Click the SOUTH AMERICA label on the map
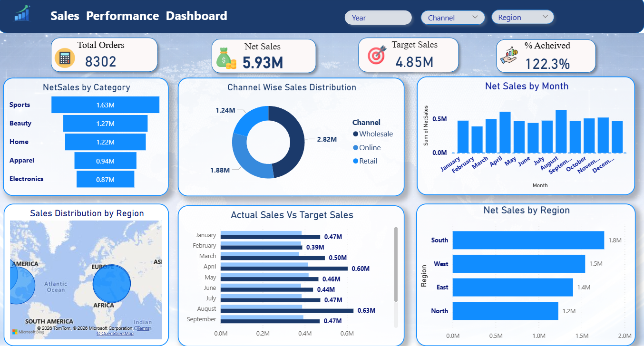The width and height of the screenshot is (644, 346). click(49, 321)
